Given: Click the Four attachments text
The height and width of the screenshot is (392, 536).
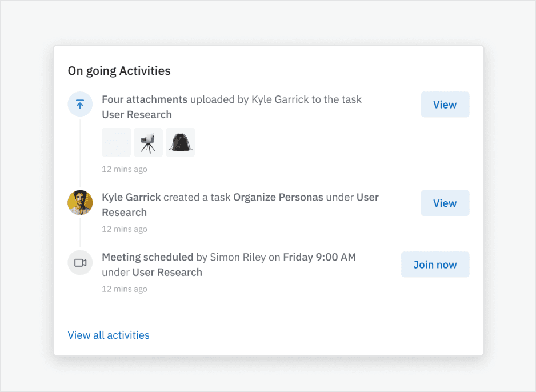Looking at the screenshot, I should (x=145, y=99).
